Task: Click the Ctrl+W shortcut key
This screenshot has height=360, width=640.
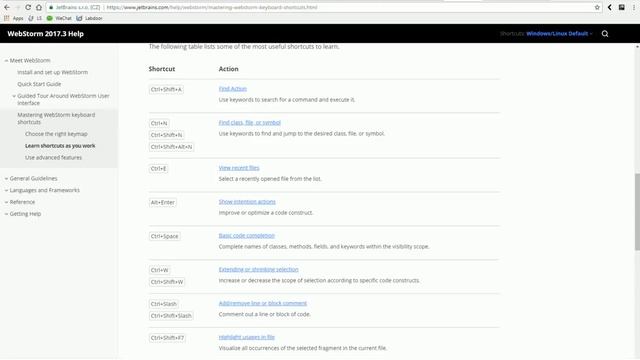Action: pyautogui.click(x=160, y=270)
